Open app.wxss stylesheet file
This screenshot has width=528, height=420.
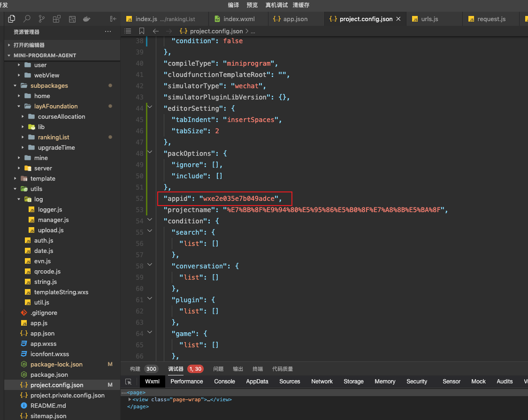(43, 344)
